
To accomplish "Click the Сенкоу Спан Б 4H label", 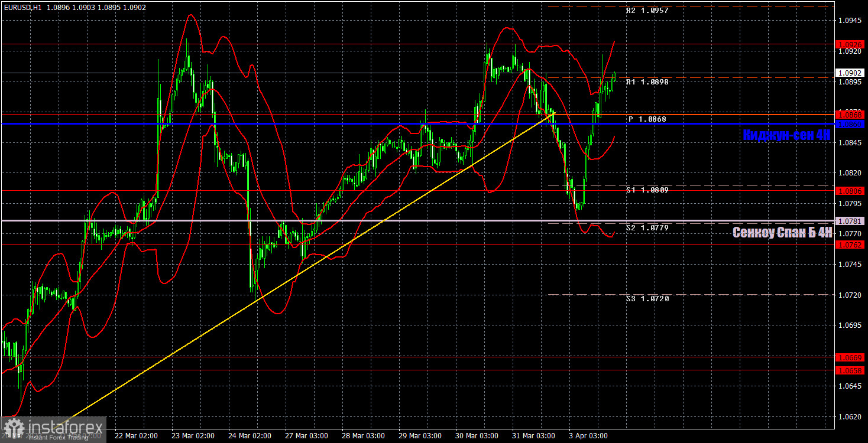I will coord(782,233).
